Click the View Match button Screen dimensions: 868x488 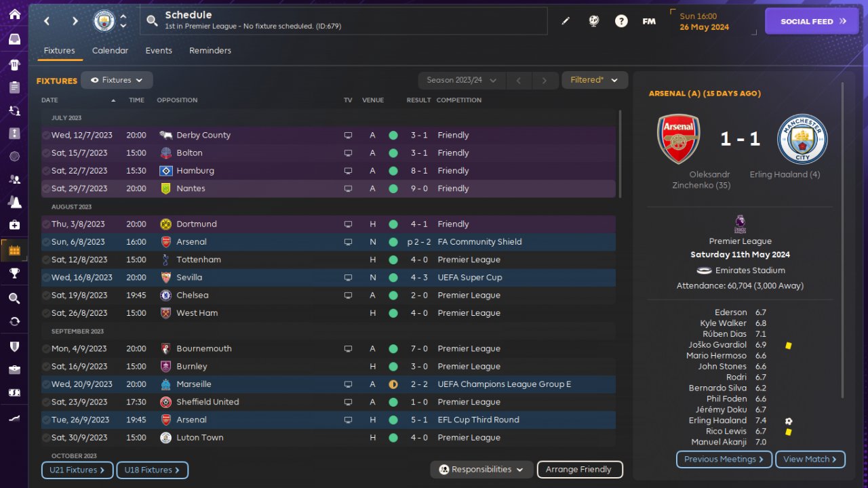pos(810,460)
